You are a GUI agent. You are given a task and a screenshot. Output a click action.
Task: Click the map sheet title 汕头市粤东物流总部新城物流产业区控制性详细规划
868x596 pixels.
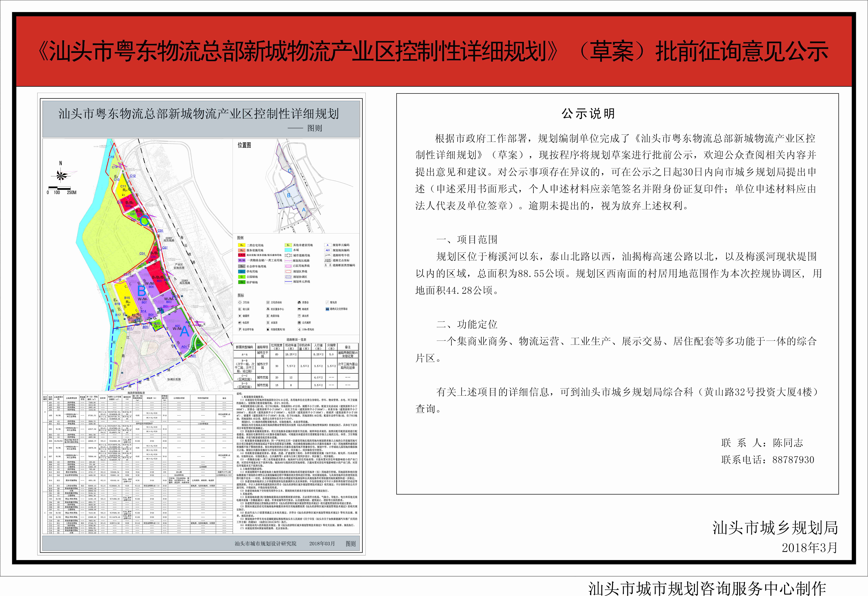click(x=199, y=114)
